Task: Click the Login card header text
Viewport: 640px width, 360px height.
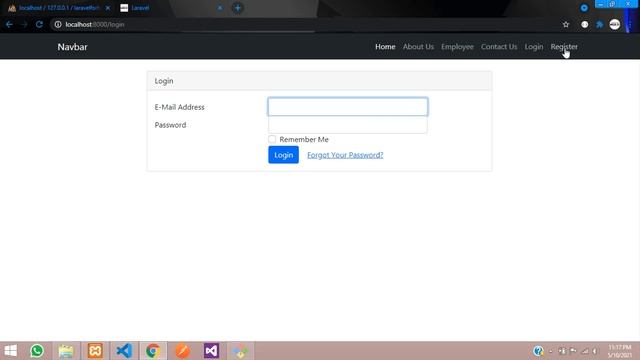Action: (x=164, y=81)
